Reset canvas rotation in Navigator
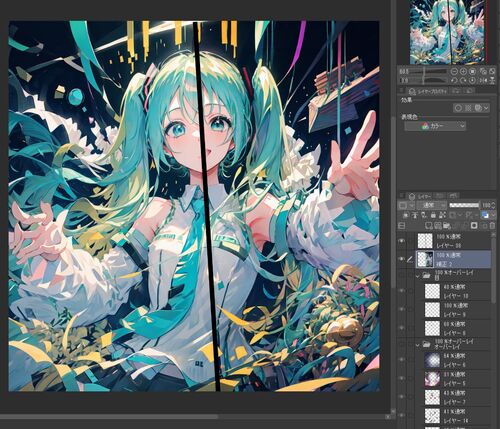The image size is (500, 429). (472, 80)
